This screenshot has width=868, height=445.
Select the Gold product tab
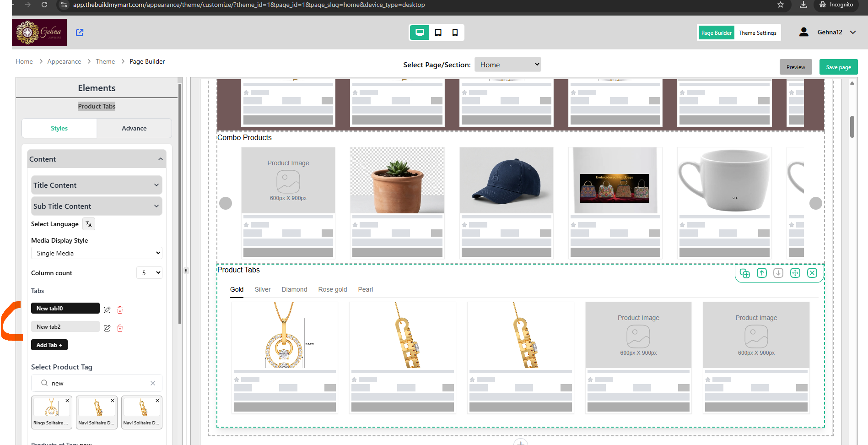click(x=237, y=289)
